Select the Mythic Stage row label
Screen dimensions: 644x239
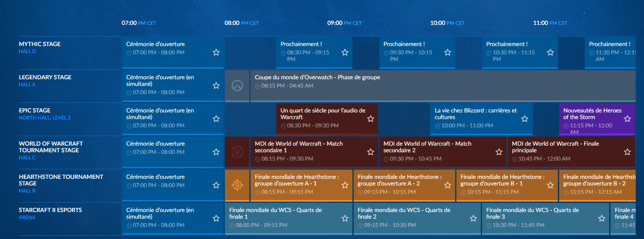pos(40,44)
